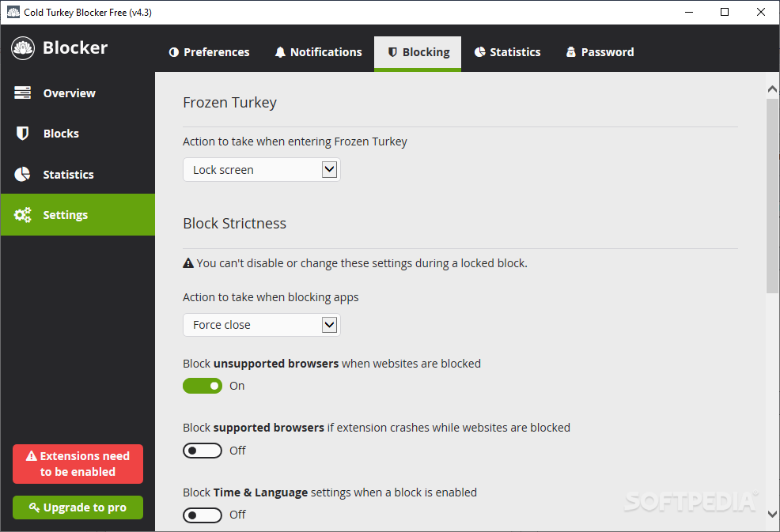Enable Block Time & Language settings toggle
The height and width of the screenshot is (532, 780).
pos(203,515)
